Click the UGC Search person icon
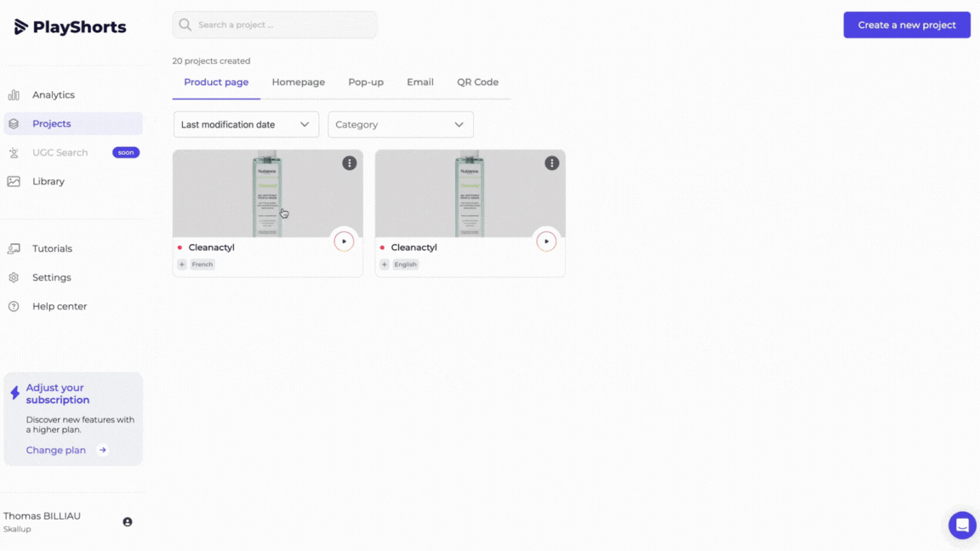 click(14, 152)
